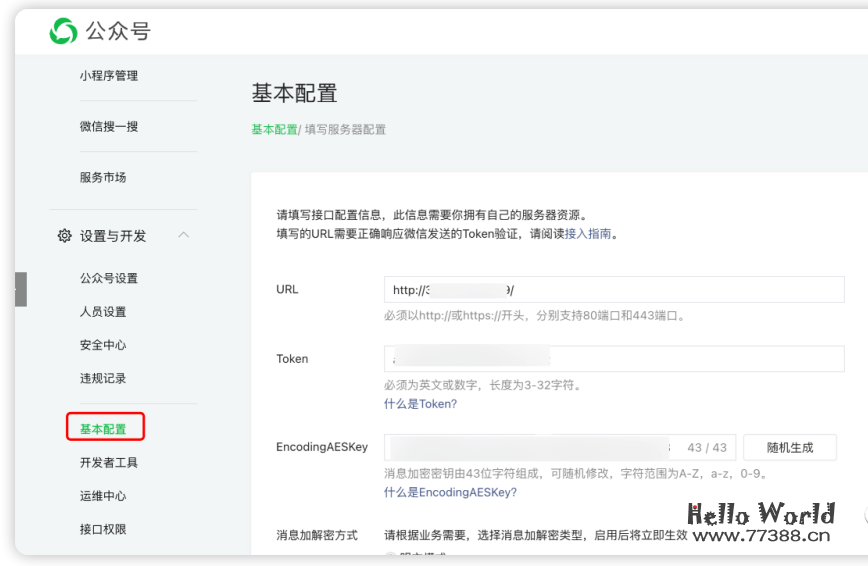Viewport: 868px width, 566px height.
Task: Click the EncodingAESKey field label
Action: point(322,447)
